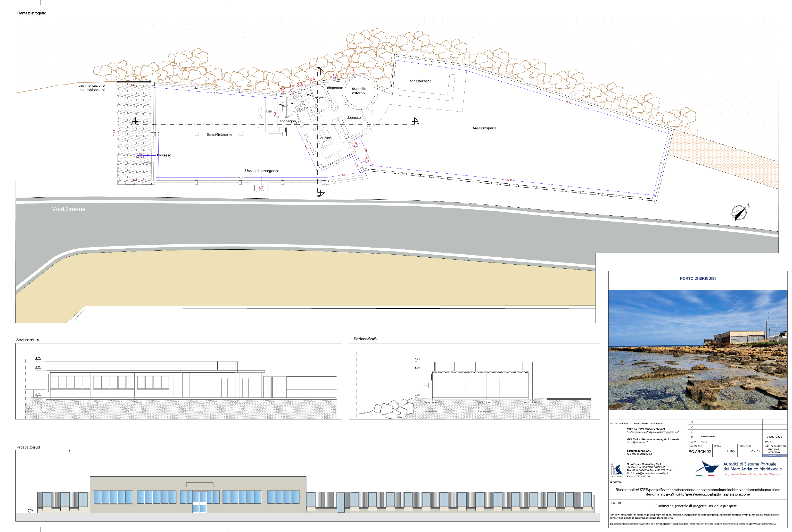
Task: Click the Brundisium Consulting bc logo
Action: [x=617, y=470]
